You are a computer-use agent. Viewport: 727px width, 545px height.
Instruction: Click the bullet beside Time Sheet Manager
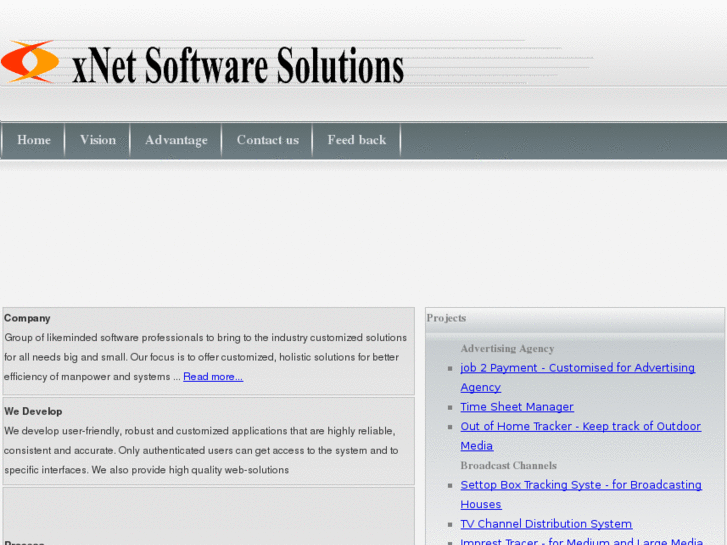[450, 408]
